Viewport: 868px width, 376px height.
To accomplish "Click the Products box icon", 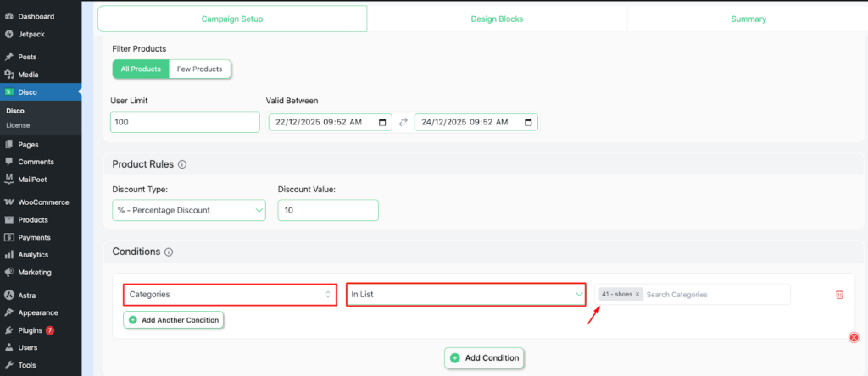I will click(x=8, y=220).
